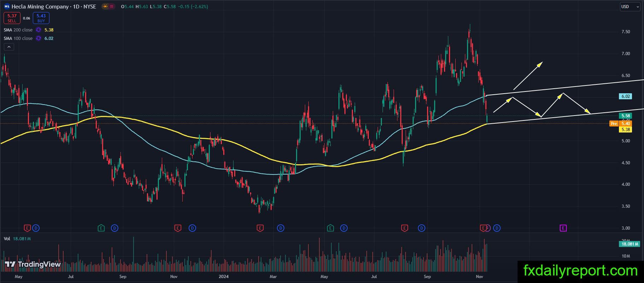This screenshot has width=644, height=283.
Task: Click the purple refresh icon beside SMA 100
Action: pyautogui.click(x=39, y=39)
